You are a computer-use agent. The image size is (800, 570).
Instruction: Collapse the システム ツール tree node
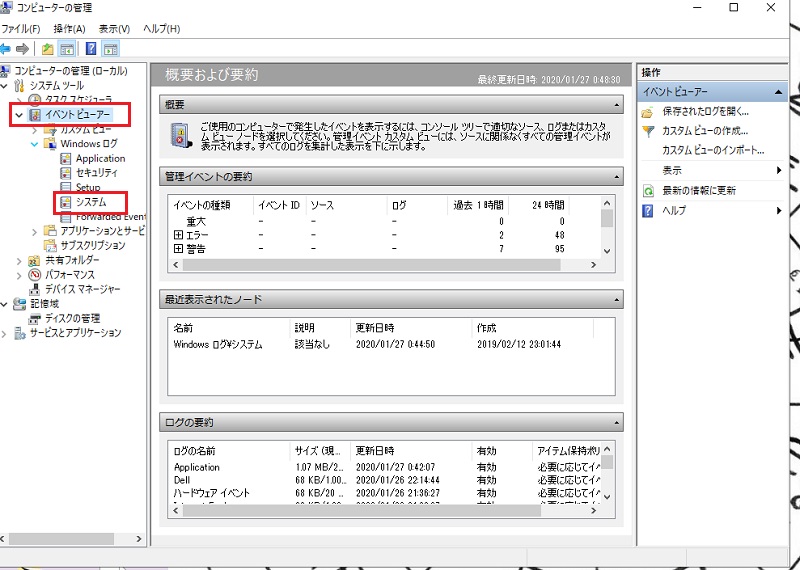[x=5, y=85]
